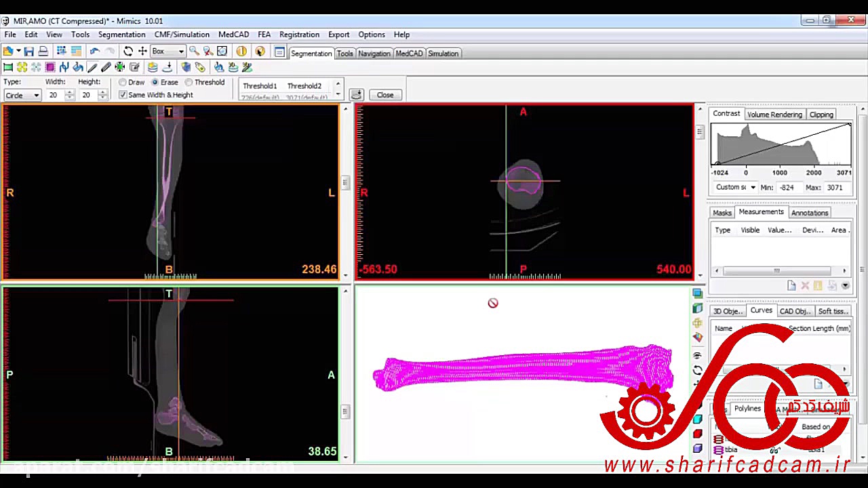868x488 pixels.
Task: Click the context help pointer icon
Action: coord(260,51)
